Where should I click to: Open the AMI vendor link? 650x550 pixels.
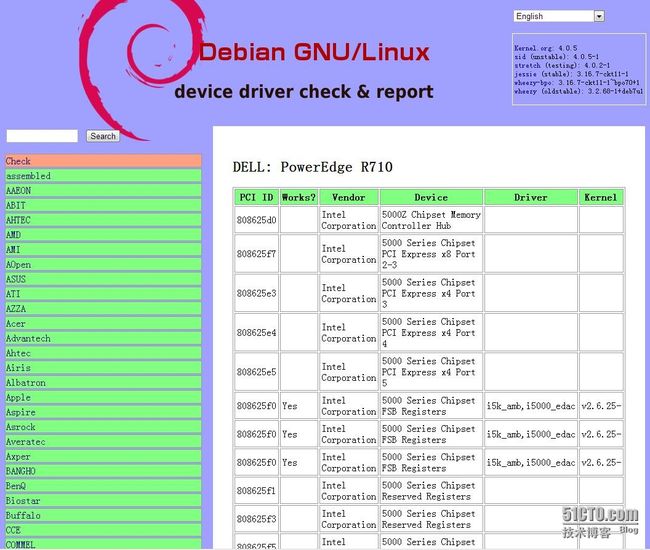point(103,250)
